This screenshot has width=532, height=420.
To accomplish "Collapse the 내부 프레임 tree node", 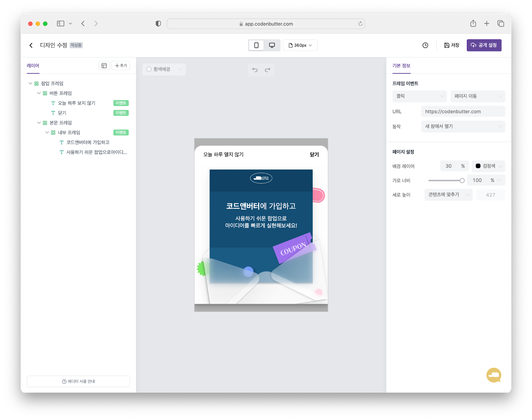I will (x=47, y=132).
